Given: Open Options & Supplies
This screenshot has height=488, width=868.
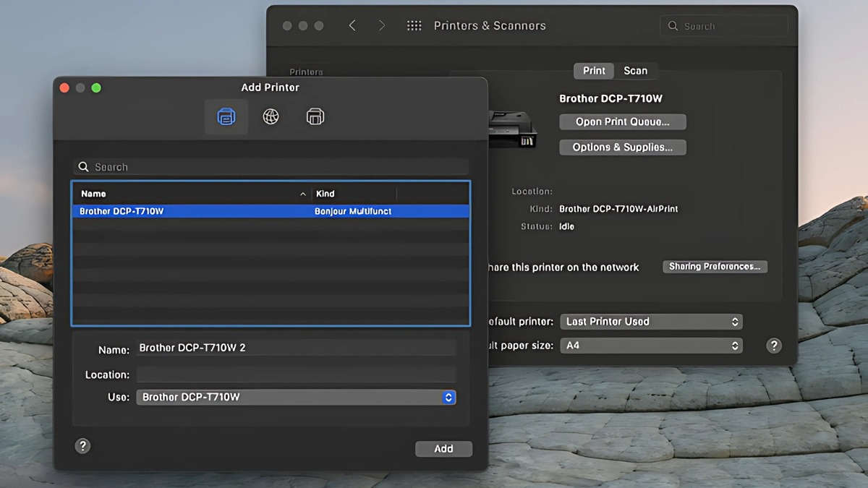Looking at the screenshot, I should (623, 147).
